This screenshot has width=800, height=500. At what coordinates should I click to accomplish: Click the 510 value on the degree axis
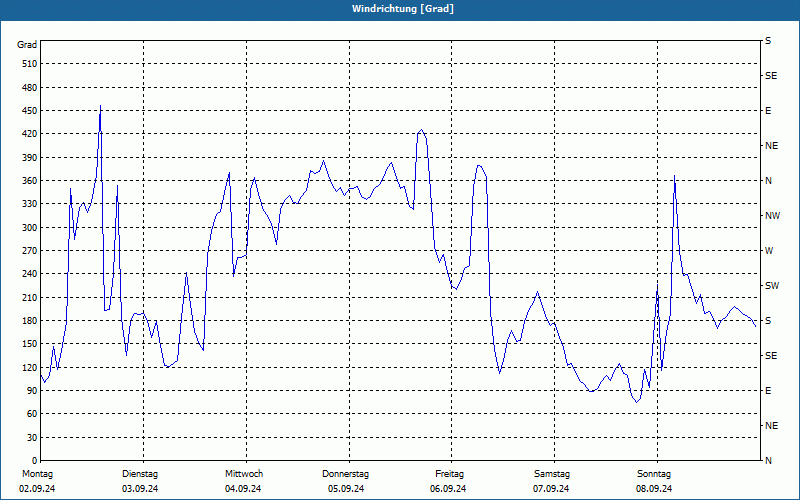tap(30, 64)
